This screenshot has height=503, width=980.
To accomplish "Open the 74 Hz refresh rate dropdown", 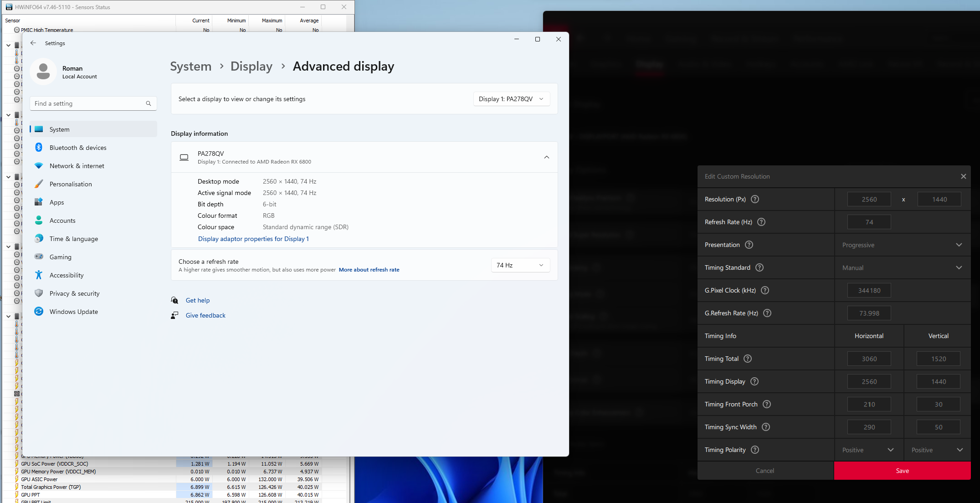I will (x=520, y=265).
